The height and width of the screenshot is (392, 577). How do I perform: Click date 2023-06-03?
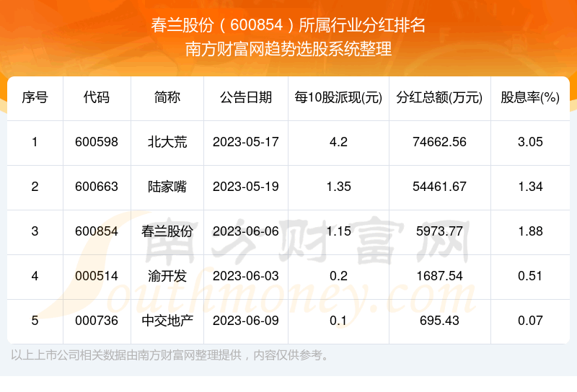(x=246, y=276)
